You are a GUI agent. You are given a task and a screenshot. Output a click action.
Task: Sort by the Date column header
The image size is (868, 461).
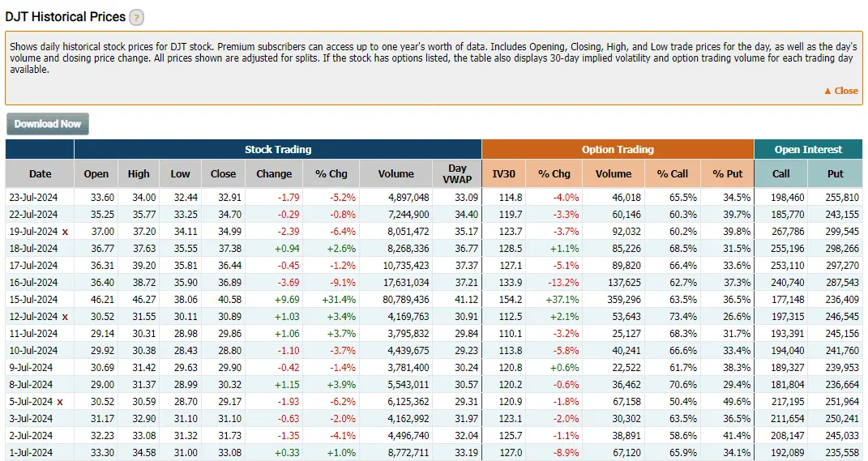40,173
